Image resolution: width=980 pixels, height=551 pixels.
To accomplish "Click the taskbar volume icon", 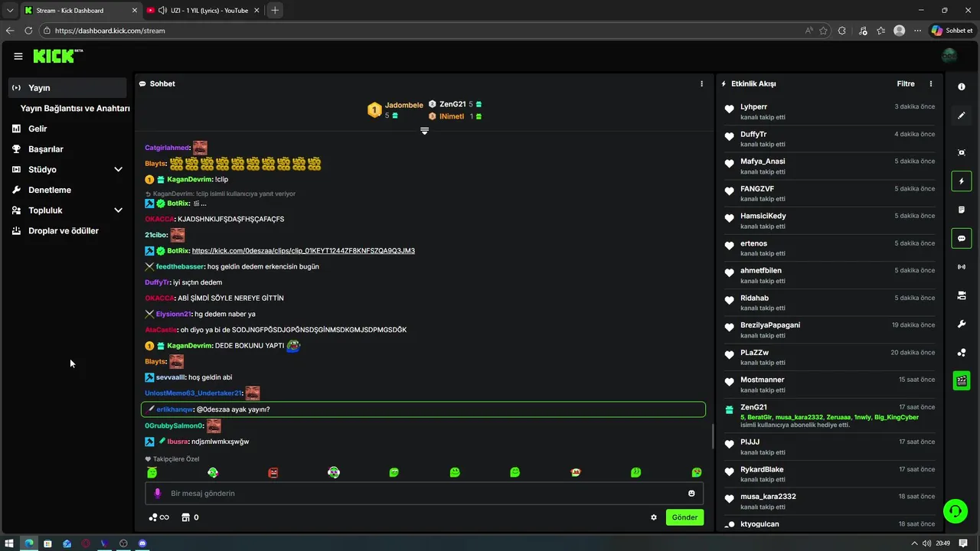I will 928,543.
